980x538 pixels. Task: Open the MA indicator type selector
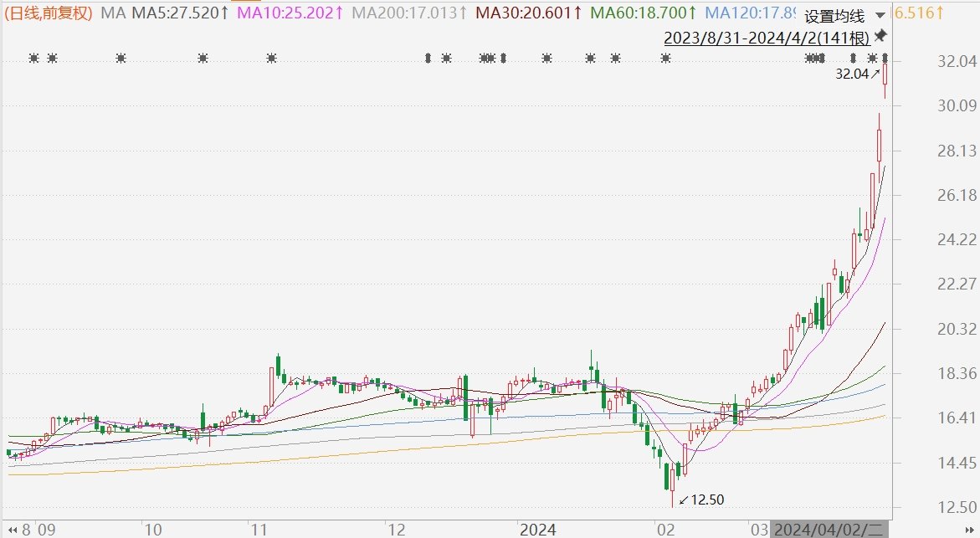click(x=113, y=13)
